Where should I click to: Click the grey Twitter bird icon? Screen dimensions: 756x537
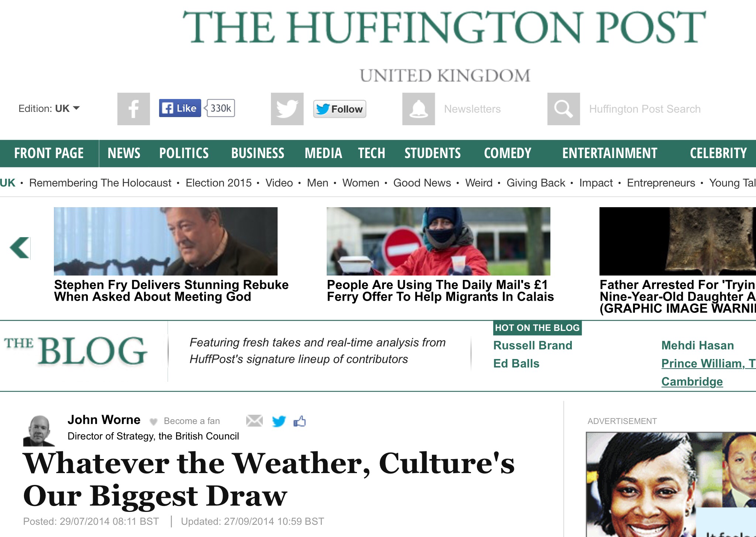click(x=287, y=109)
